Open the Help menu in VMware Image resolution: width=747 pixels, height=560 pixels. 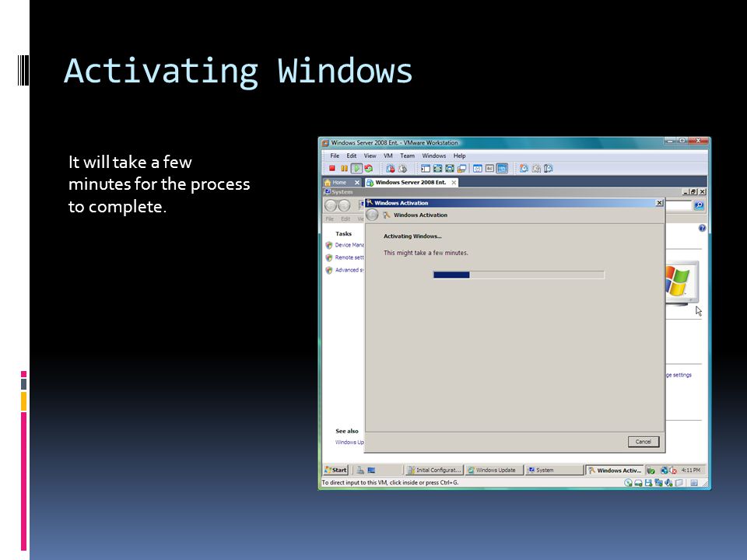[459, 156]
